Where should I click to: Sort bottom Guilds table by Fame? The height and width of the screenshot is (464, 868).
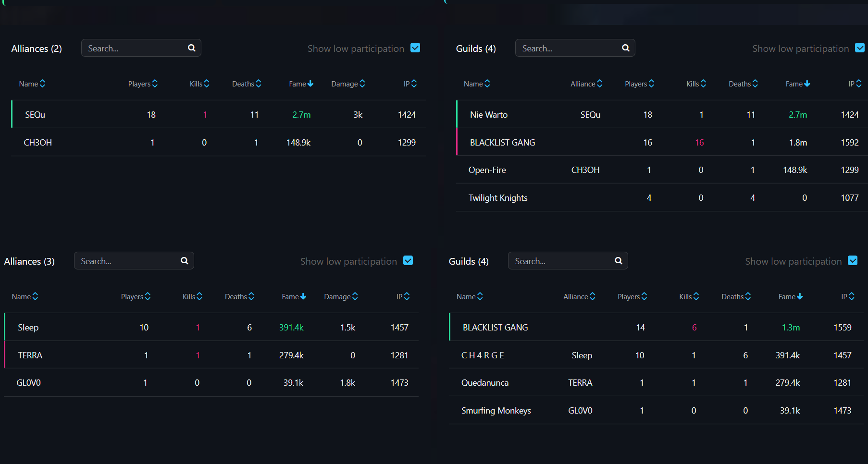click(x=791, y=297)
